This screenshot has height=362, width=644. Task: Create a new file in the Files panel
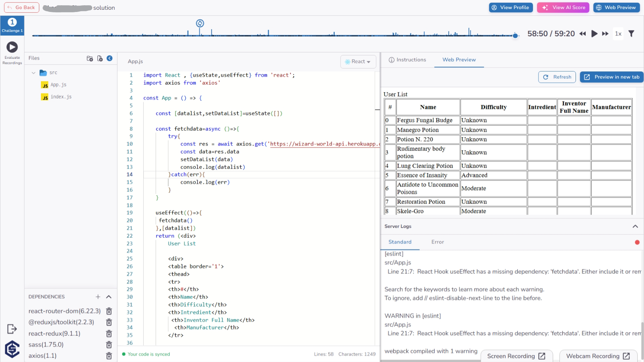100,58
